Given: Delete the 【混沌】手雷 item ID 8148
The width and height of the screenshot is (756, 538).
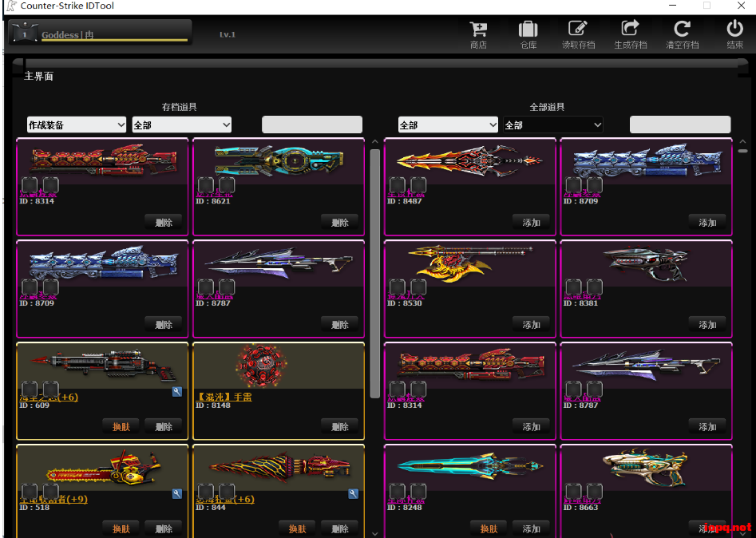Looking at the screenshot, I should click(339, 426).
